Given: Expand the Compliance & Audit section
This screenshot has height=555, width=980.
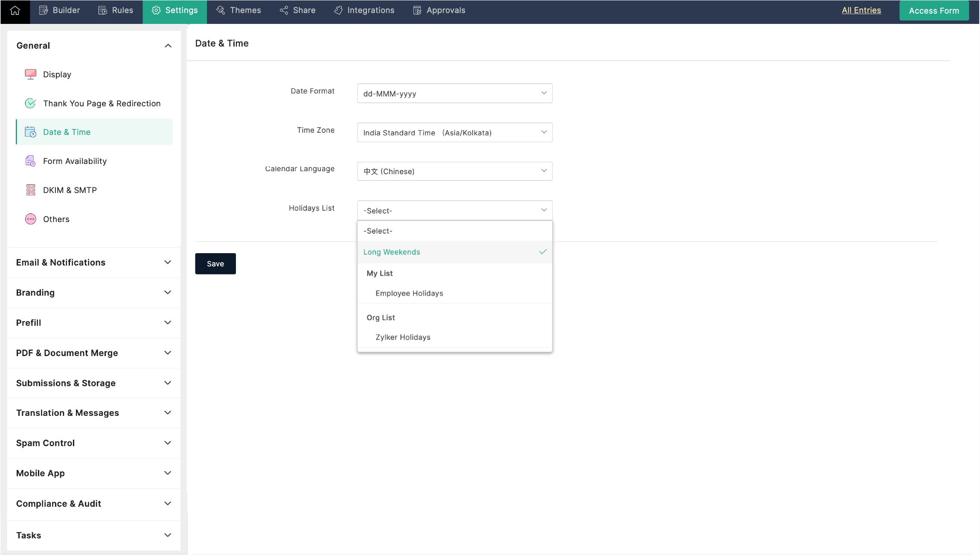Looking at the screenshot, I should pyautogui.click(x=94, y=502).
